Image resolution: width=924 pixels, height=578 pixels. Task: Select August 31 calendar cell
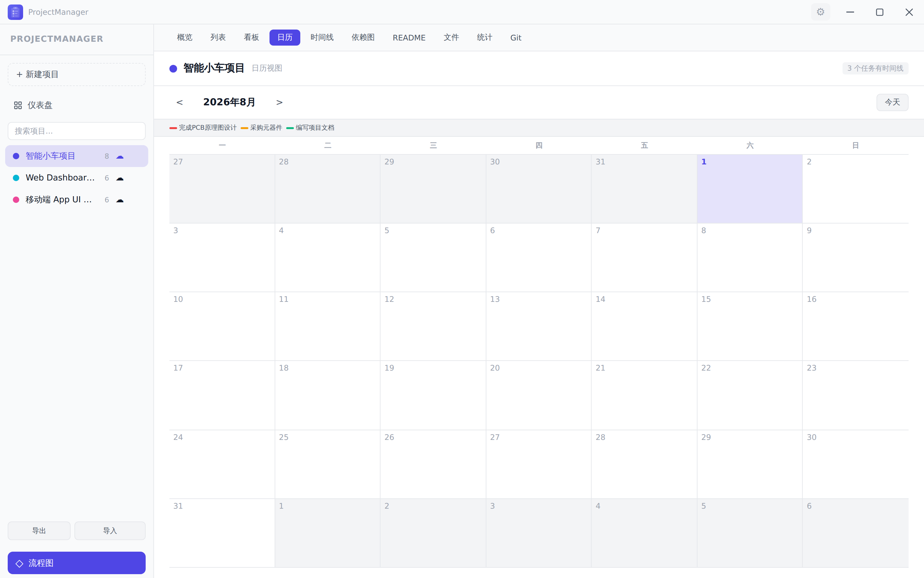coord(222,533)
